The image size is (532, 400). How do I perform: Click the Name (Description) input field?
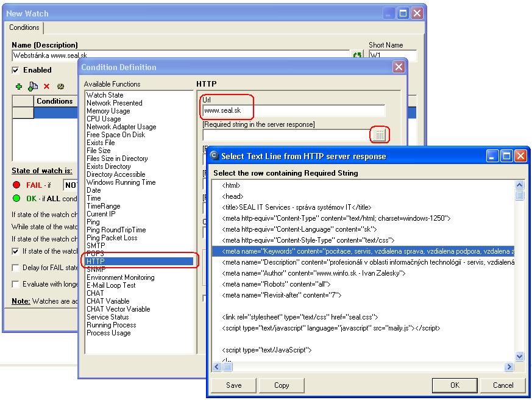[x=181, y=55]
